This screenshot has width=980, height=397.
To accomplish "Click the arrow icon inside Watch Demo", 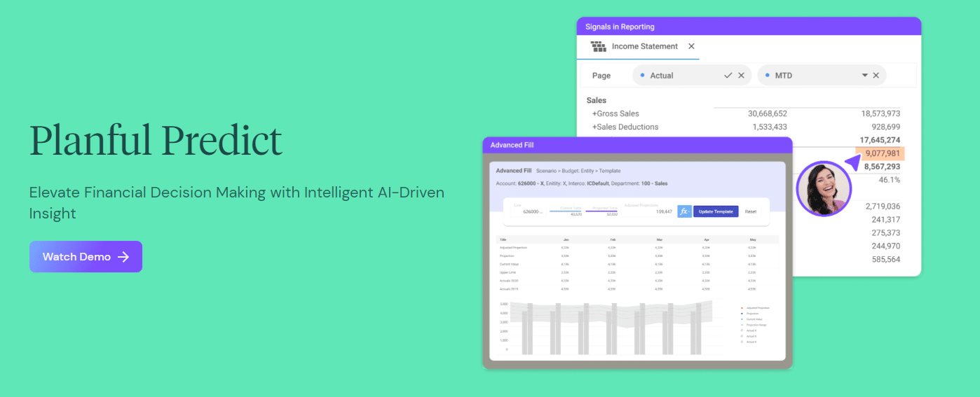I will (x=124, y=257).
